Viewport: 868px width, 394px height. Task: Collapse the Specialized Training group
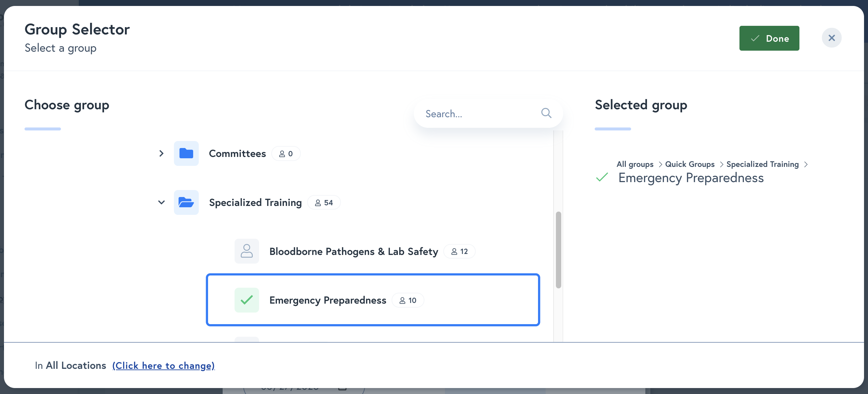tap(161, 202)
